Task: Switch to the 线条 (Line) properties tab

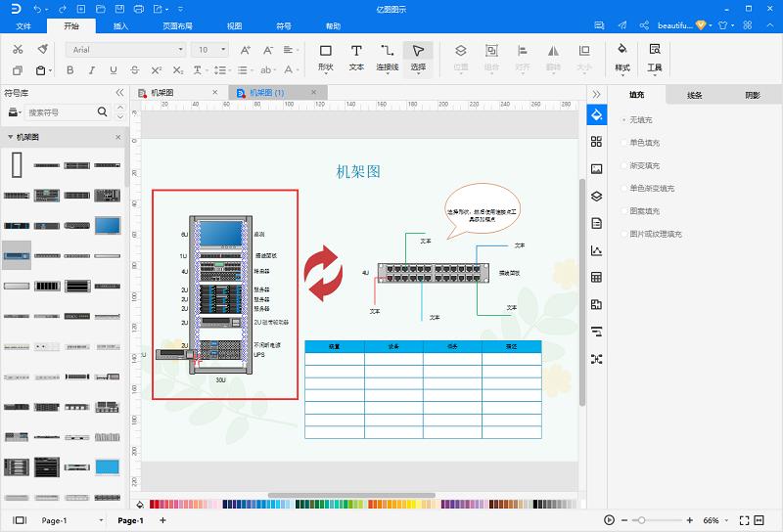Action: [695, 95]
